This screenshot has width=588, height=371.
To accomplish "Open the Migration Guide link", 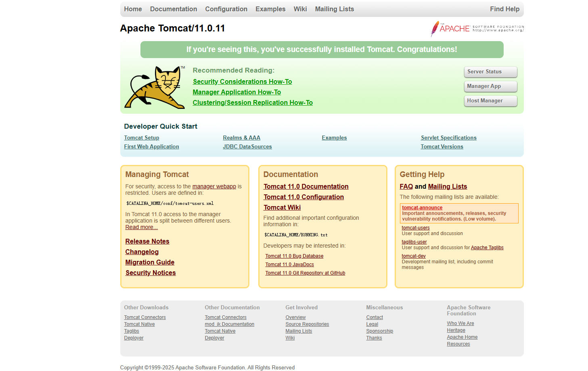I will coord(150,262).
